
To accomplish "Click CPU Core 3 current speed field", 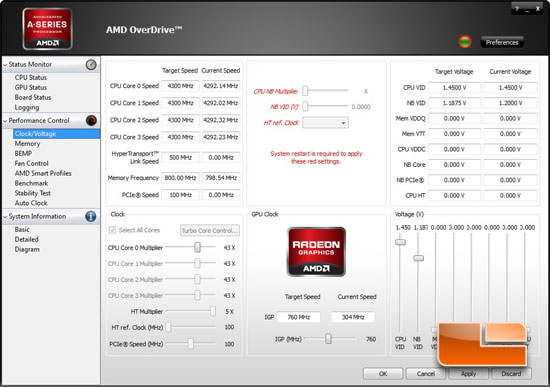I will (x=221, y=137).
